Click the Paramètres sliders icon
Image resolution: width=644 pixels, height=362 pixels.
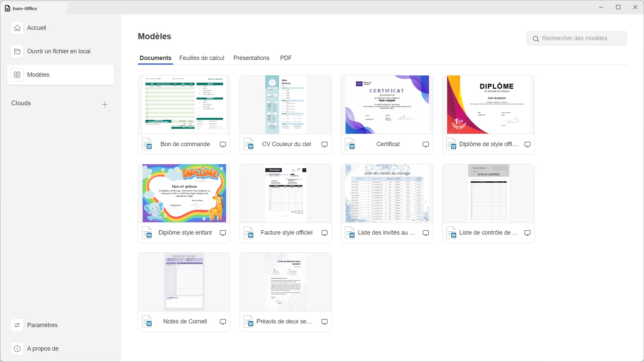[x=17, y=325]
